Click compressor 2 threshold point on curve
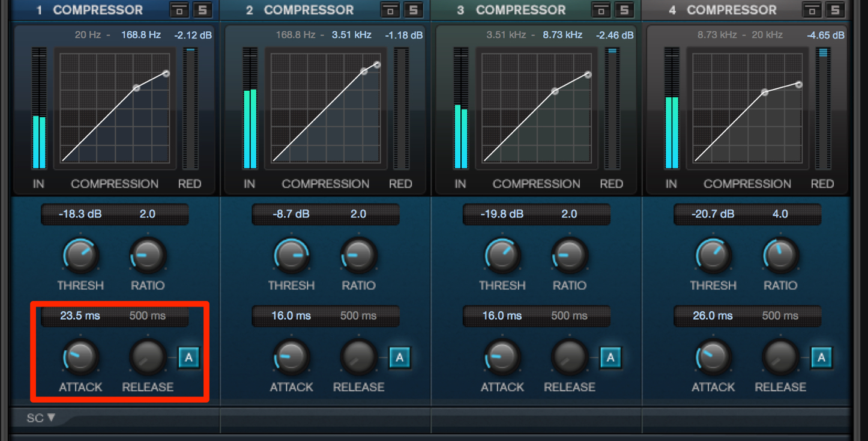Viewport: 868px width, 441px height. [x=364, y=71]
